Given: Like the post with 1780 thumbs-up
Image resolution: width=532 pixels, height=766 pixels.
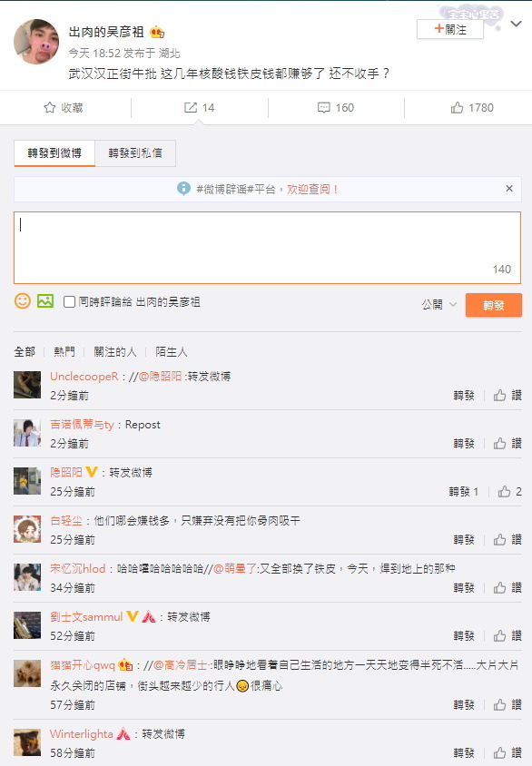Looking at the screenshot, I should (x=457, y=107).
